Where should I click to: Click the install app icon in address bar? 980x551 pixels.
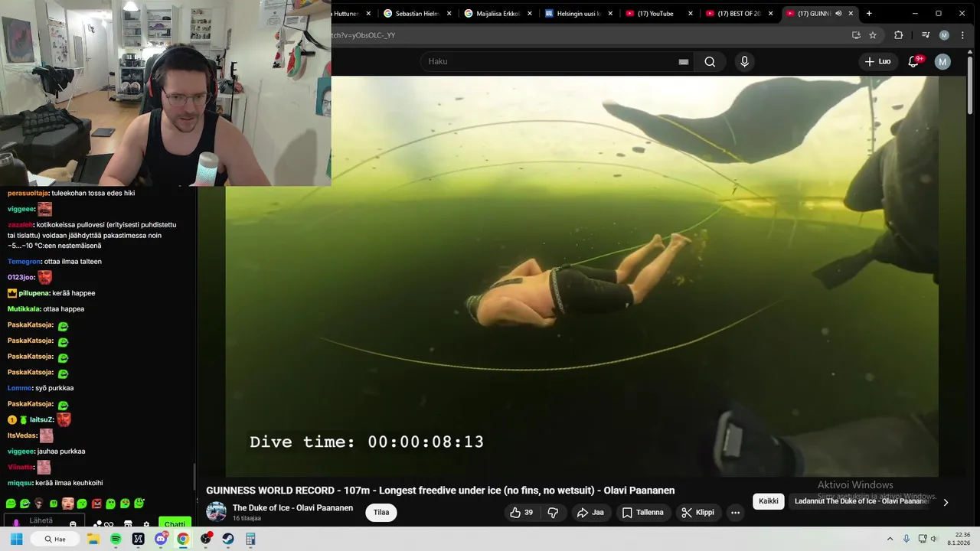coord(856,35)
